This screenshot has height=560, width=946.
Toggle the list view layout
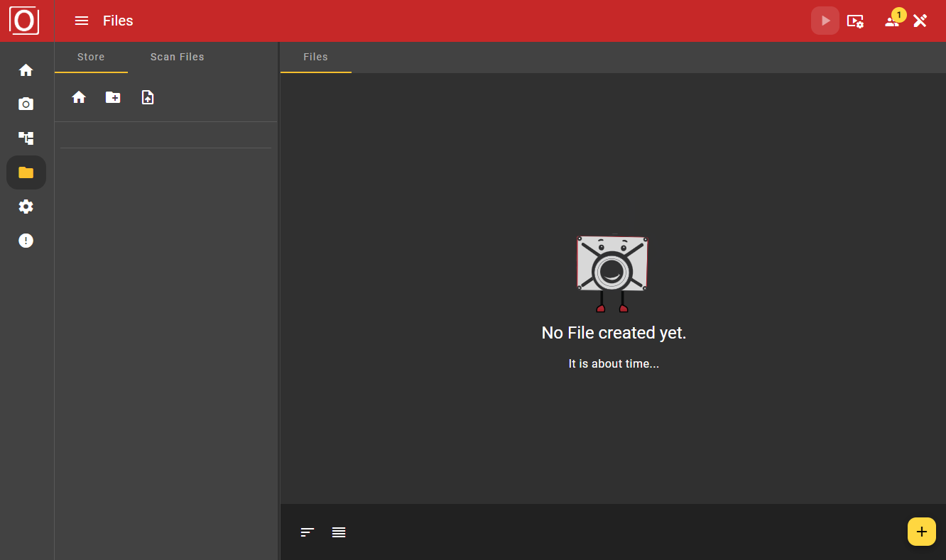click(x=339, y=532)
